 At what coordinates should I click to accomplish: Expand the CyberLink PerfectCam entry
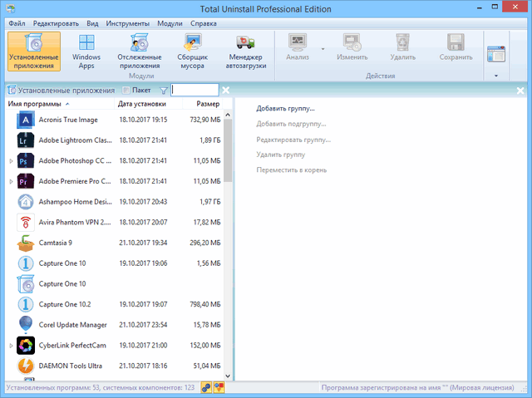click(11, 344)
